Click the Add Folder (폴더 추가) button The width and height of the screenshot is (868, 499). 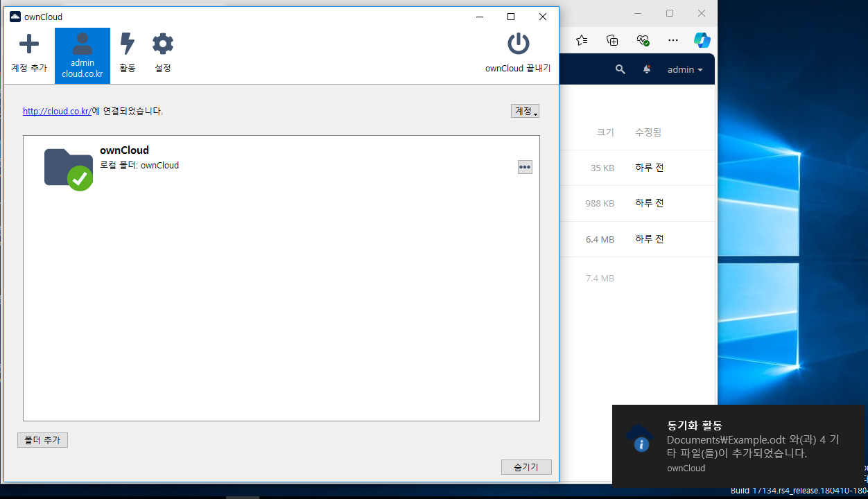[42, 440]
